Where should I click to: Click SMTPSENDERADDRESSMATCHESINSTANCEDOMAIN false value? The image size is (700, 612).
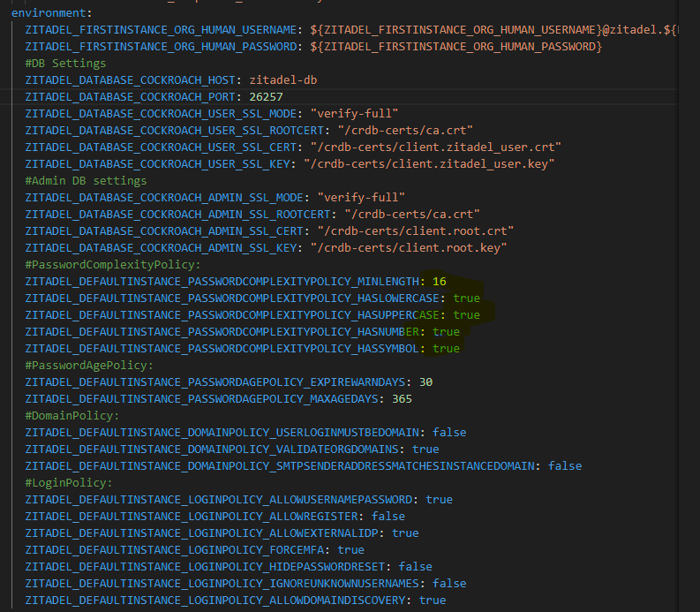(x=565, y=466)
